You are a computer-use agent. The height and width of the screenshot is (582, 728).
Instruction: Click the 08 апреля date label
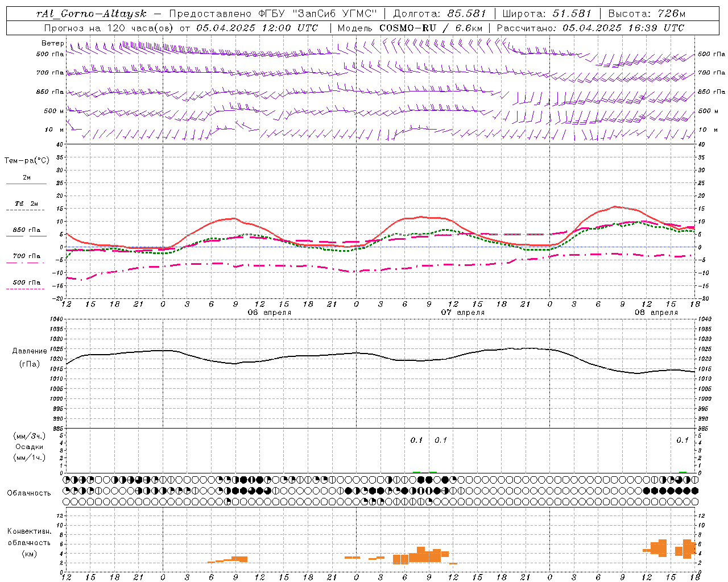[656, 313]
